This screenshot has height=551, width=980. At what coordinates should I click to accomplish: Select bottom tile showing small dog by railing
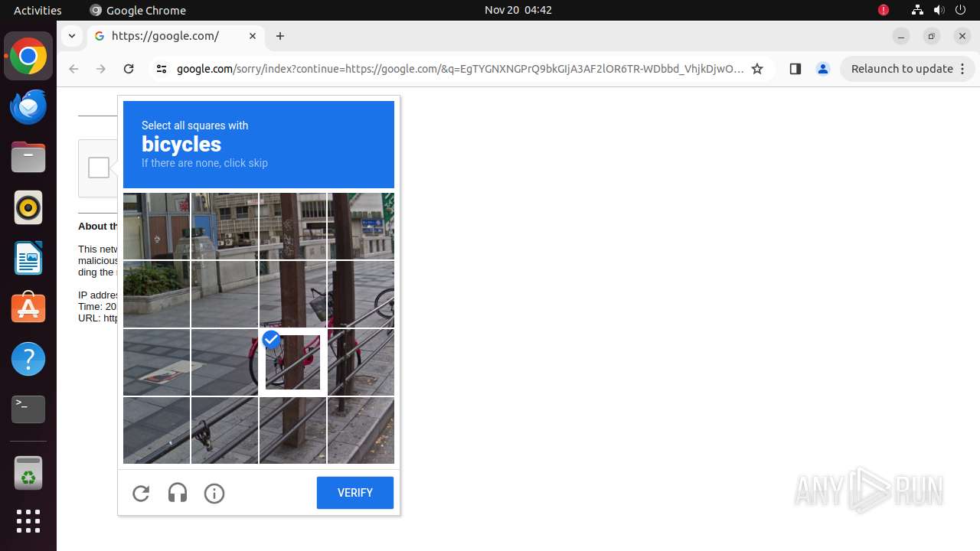point(224,430)
